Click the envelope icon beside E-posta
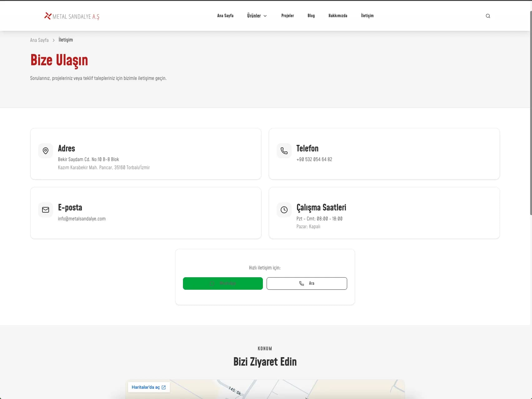Screen dimensions: 532x399 [x=46, y=210]
